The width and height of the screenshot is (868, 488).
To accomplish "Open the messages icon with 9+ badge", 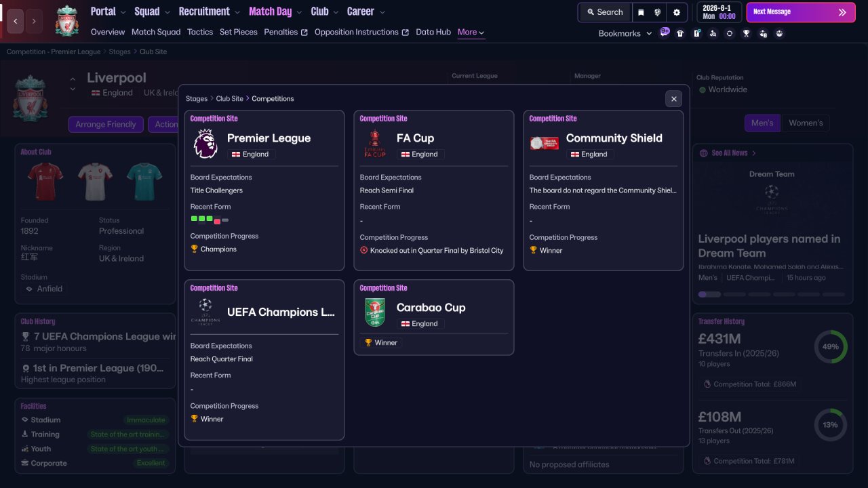I will tap(664, 33).
